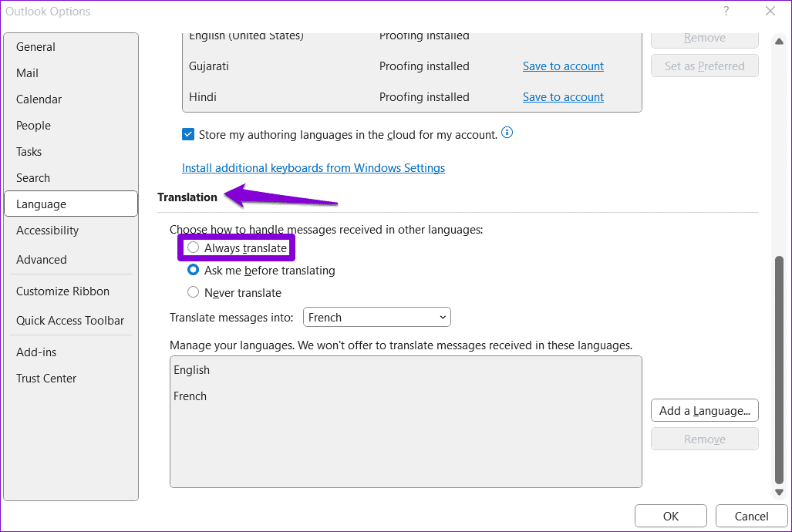Image resolution: width=792 pixels, height=532 pixels.
Task: Select Ask me before translating option
Action: (x=193, y=270)
